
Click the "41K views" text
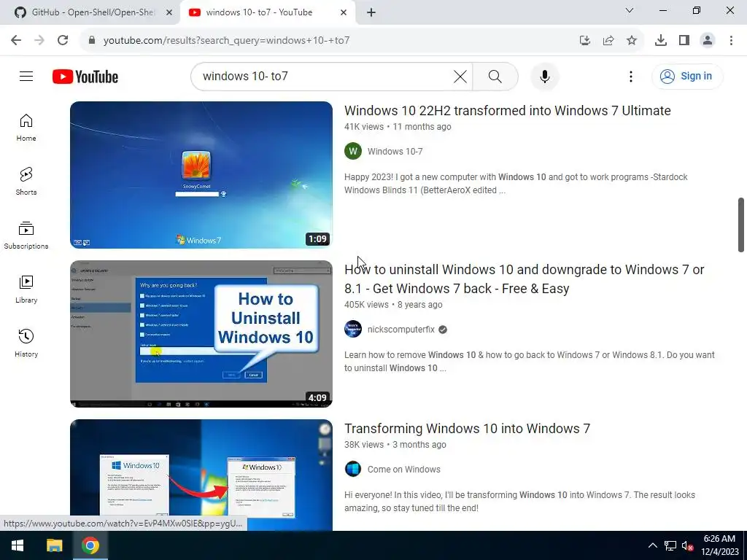pyautogui.click(x=364, y=127)
